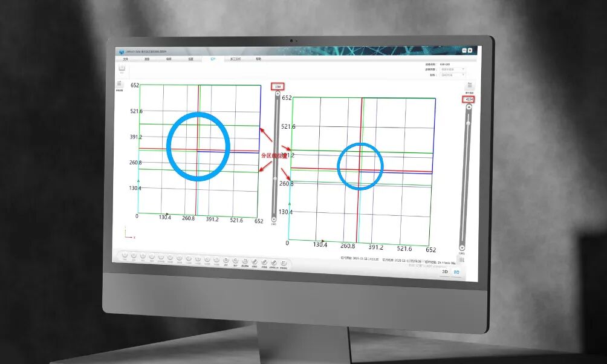Select the highlighted blue active menu tab

213,59
